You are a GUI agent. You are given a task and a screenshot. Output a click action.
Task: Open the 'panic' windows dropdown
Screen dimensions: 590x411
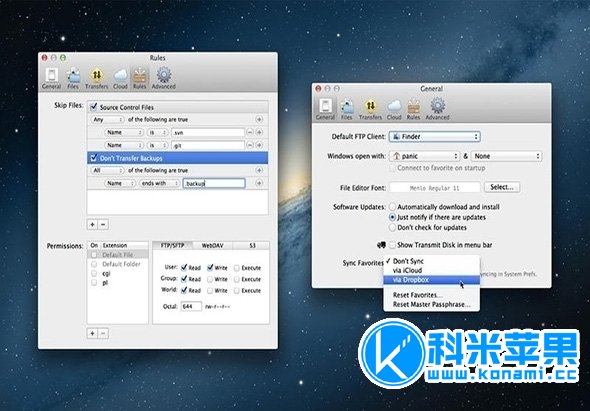424,156
